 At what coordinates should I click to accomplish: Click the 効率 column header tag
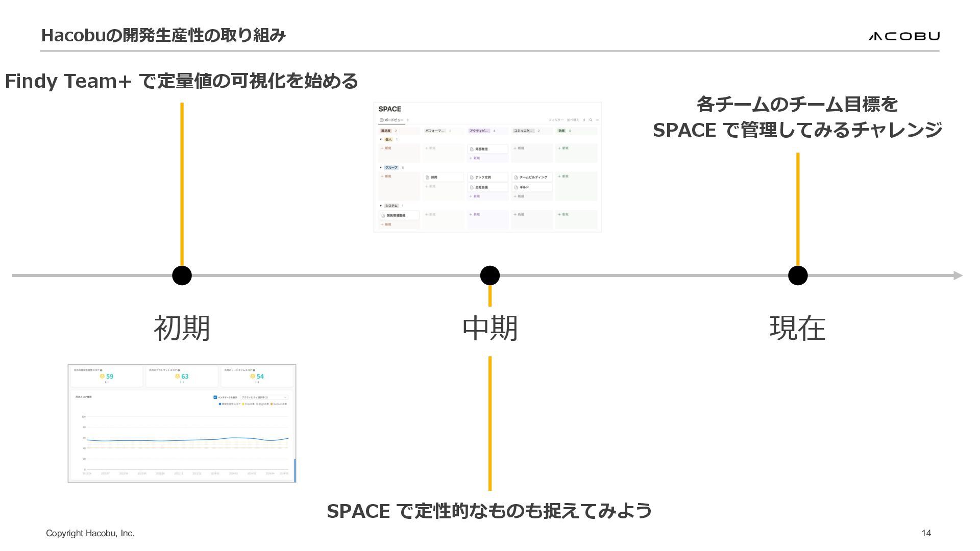pos(561,131)
